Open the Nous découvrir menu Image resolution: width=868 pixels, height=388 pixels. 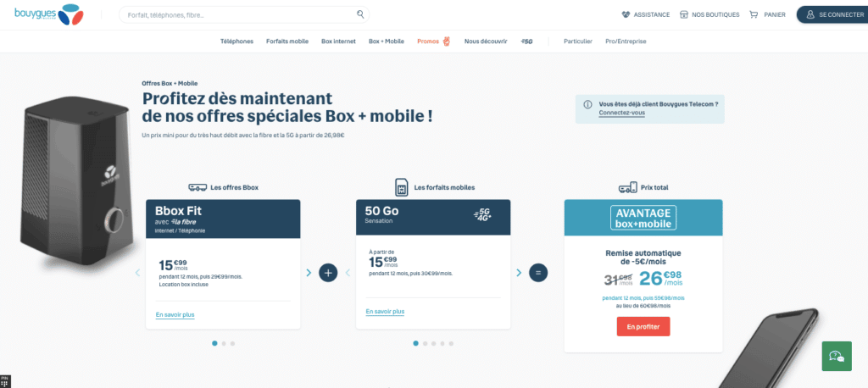click(486, 42)
